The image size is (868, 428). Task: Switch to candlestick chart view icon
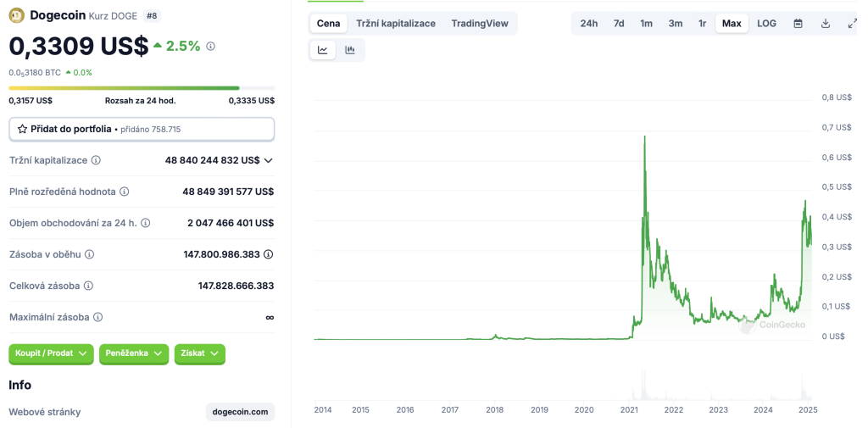click(350, 50)
